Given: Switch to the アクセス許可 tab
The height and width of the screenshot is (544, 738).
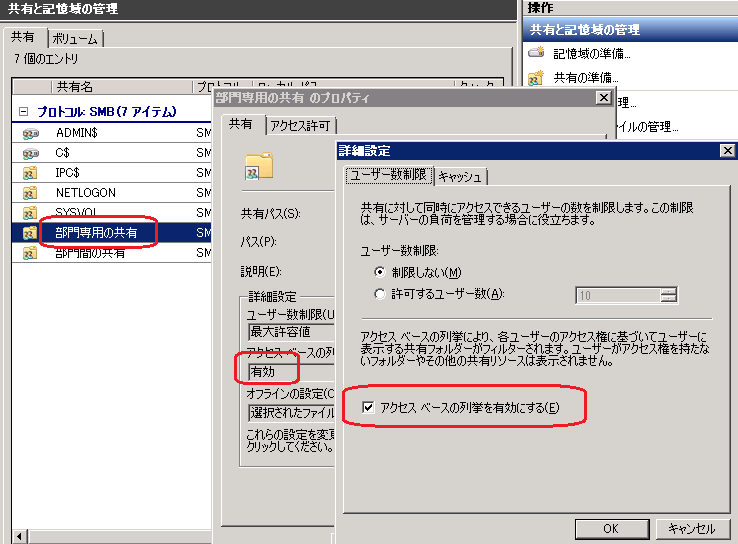Looking at the screenshot, I should click(301, 125).
